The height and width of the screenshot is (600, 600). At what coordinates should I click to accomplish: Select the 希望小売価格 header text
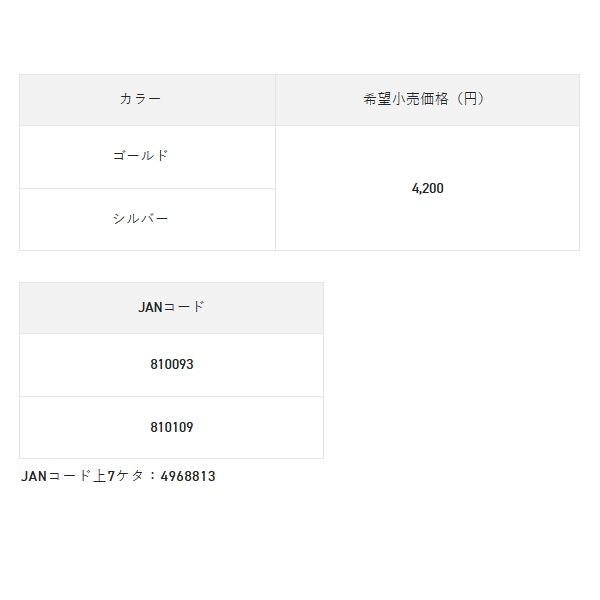click(x=403, y=99)
